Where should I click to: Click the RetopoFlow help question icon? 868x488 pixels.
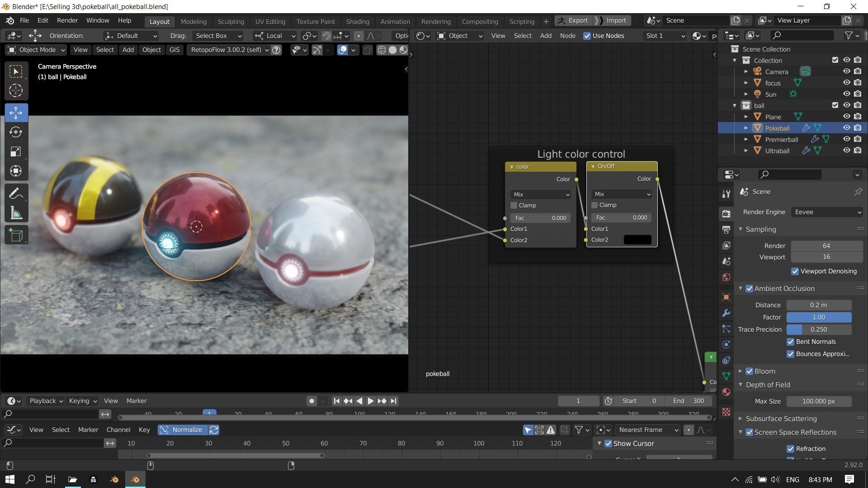[x=277, y=50]
